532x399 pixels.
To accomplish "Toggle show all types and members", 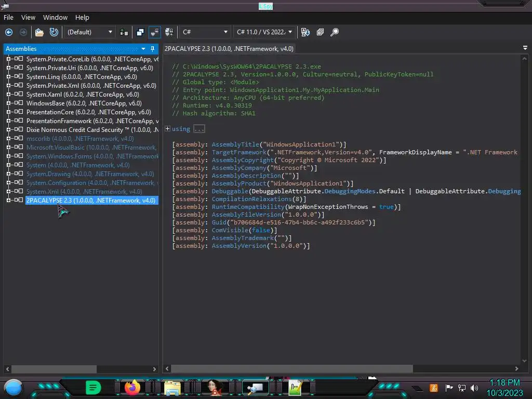I will [x=169, y=32].
